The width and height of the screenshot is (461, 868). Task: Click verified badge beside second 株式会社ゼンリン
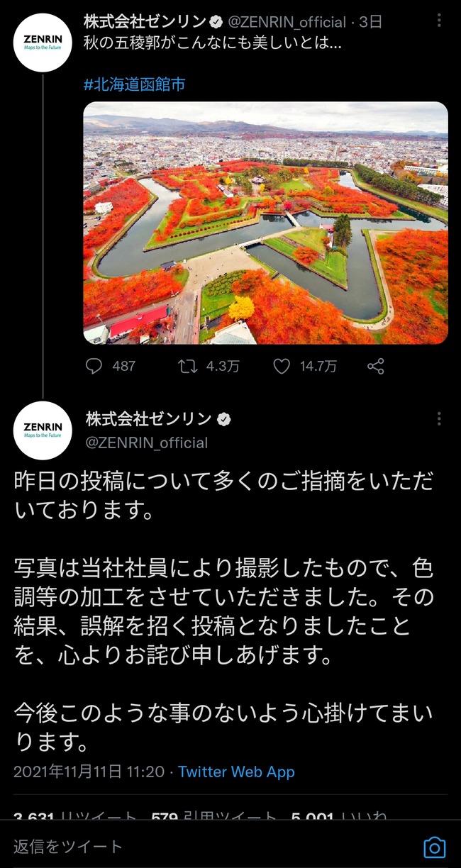tap(223, 419)
